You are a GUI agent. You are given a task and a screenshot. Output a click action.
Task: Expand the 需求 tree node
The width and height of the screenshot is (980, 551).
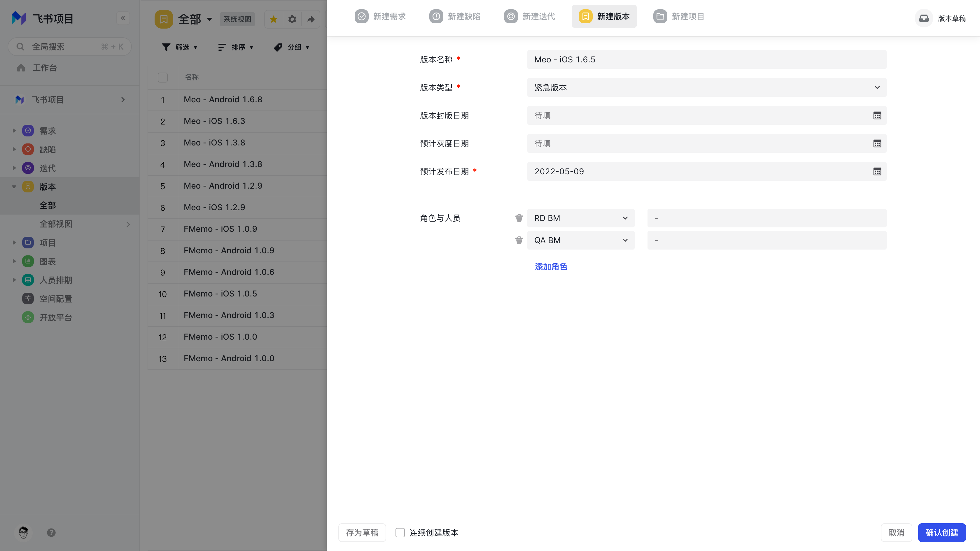[14, 130]
